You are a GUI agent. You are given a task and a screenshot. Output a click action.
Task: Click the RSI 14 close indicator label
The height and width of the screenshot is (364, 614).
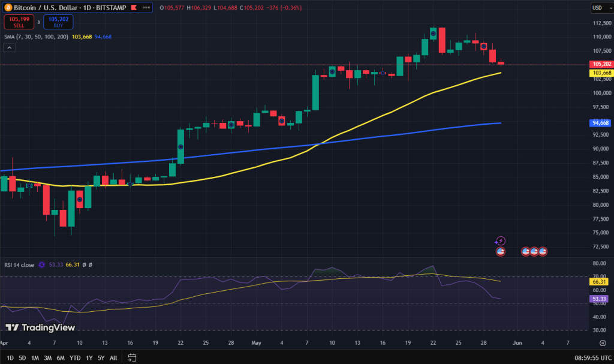(x=19, y=265)
